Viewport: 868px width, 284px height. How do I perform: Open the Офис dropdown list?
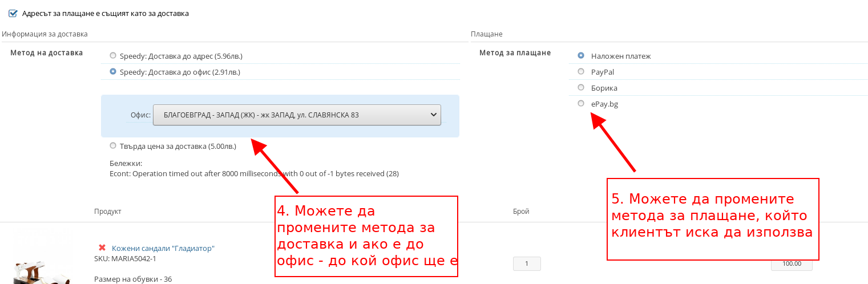(297, 115)
